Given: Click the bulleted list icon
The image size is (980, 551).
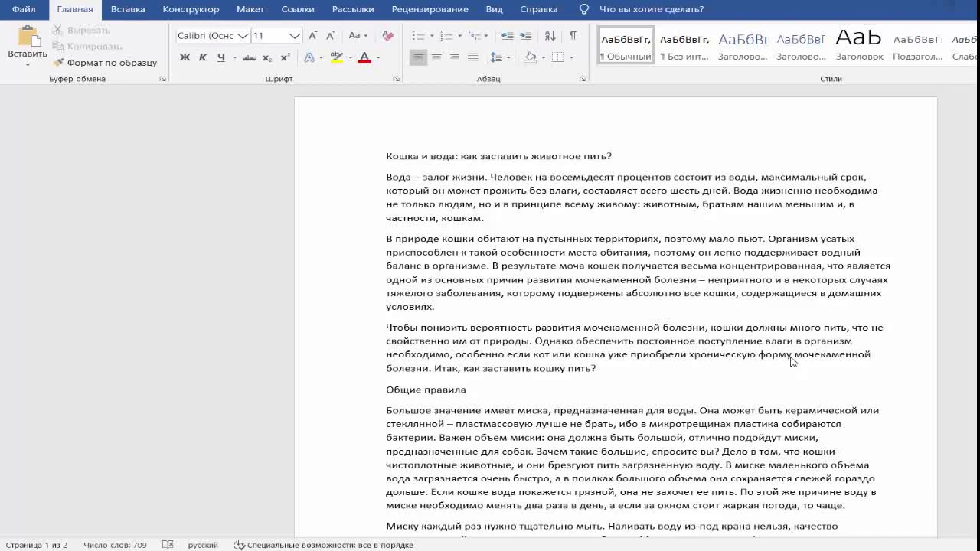Looking at the screenshot, I should point(418,36).
